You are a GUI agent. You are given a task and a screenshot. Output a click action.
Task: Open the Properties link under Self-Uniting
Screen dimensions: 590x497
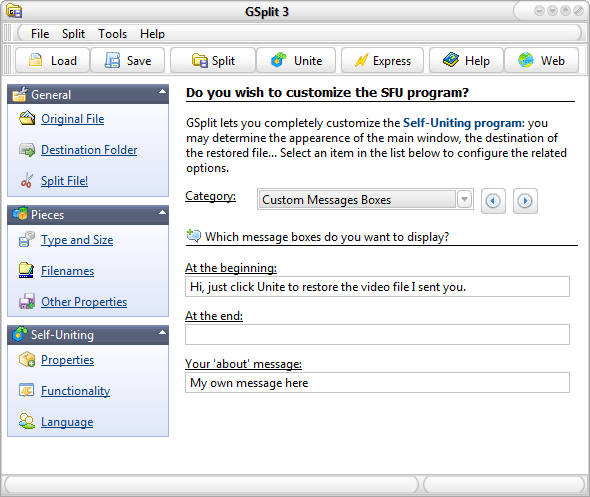pyautogui.click(x=67, y=360)
